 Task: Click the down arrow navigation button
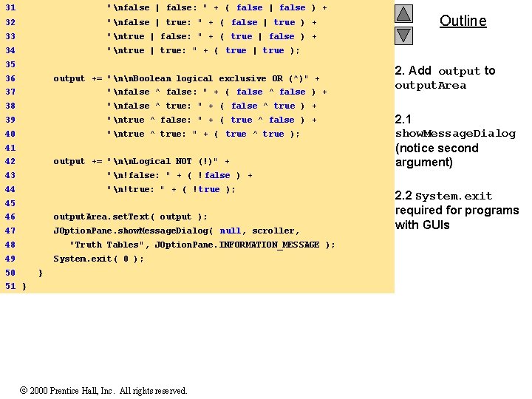click(403, 35)
